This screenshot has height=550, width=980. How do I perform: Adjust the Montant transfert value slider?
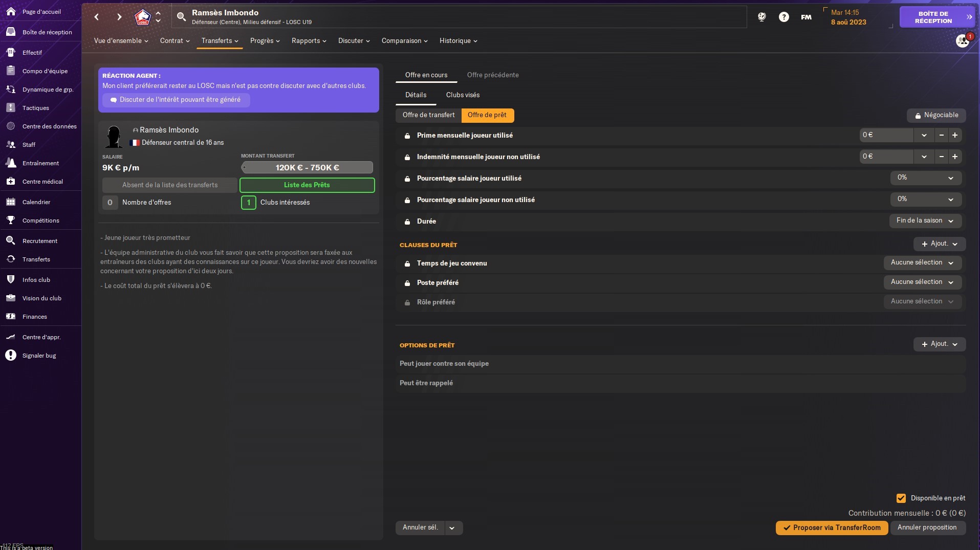[307, 167]
